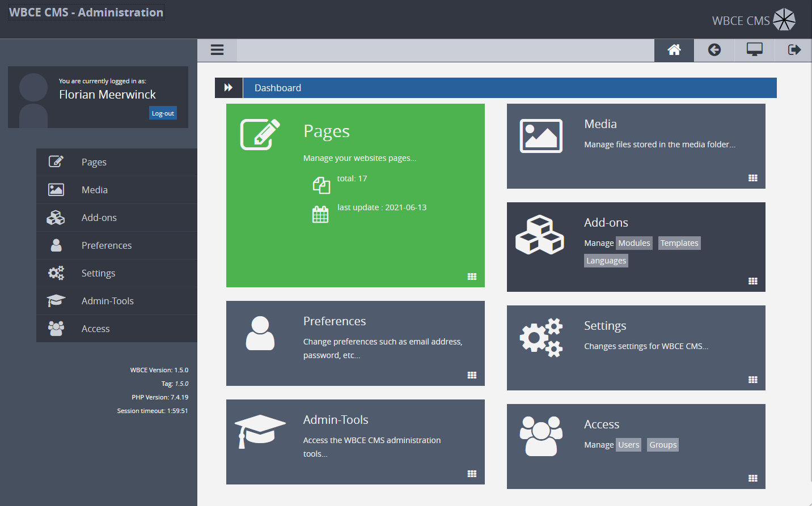Click the Settings gears icon in sidebar
The height and width of the screenshot is (506, 812).
click(x=56, y=273)
